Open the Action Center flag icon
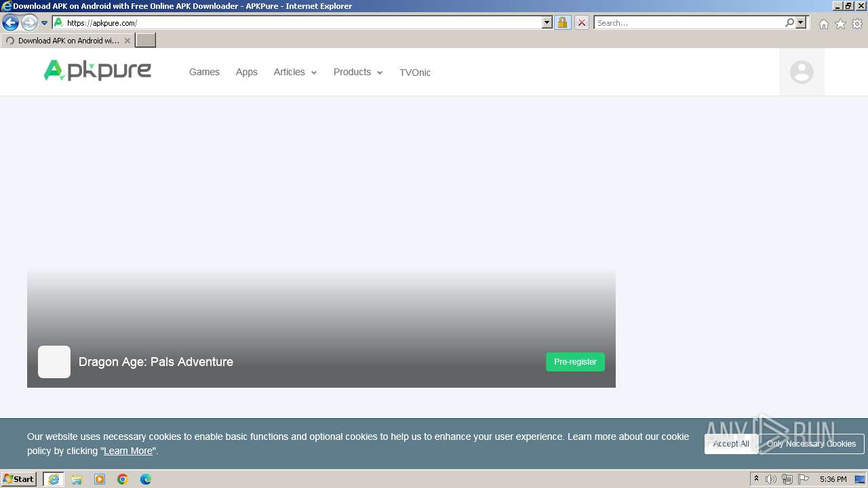The height and width of the screenshot is (488, 868). coord(804,479)
